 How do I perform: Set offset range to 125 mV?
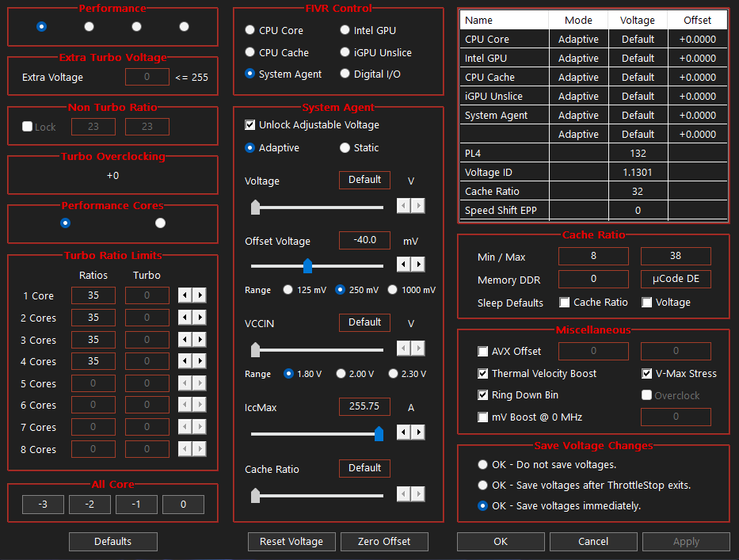(288, 289)
